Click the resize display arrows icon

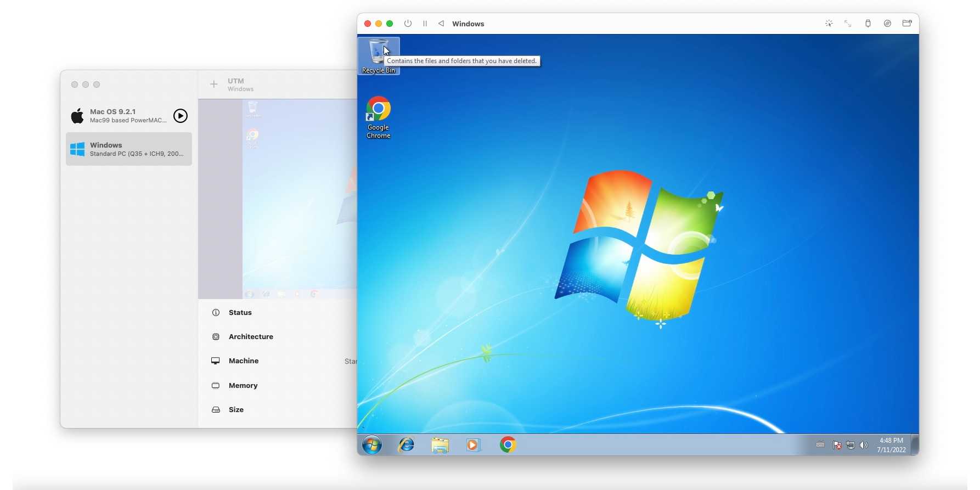click(848, 24)
